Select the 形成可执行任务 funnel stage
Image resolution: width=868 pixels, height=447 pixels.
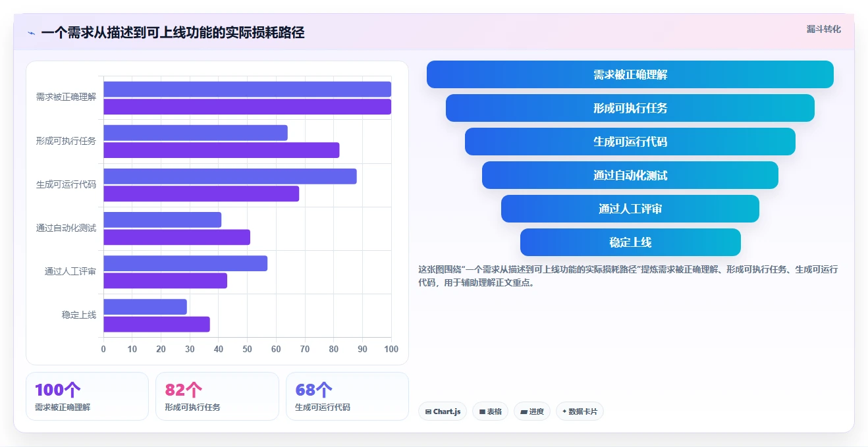[x=630, y=108]
